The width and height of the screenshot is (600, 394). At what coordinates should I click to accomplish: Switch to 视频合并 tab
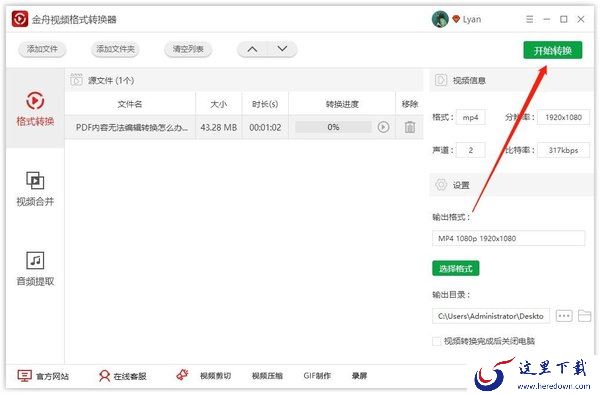click(x=35, y=189)
